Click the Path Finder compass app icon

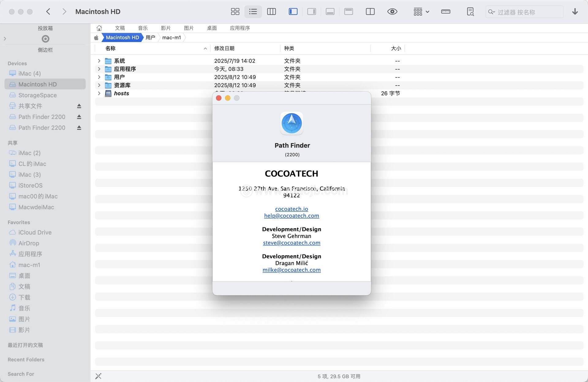point(292,123)
